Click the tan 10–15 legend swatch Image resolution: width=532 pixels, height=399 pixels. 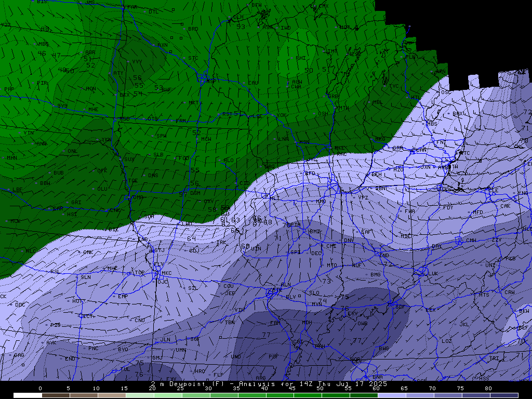[x=112, y=395]
